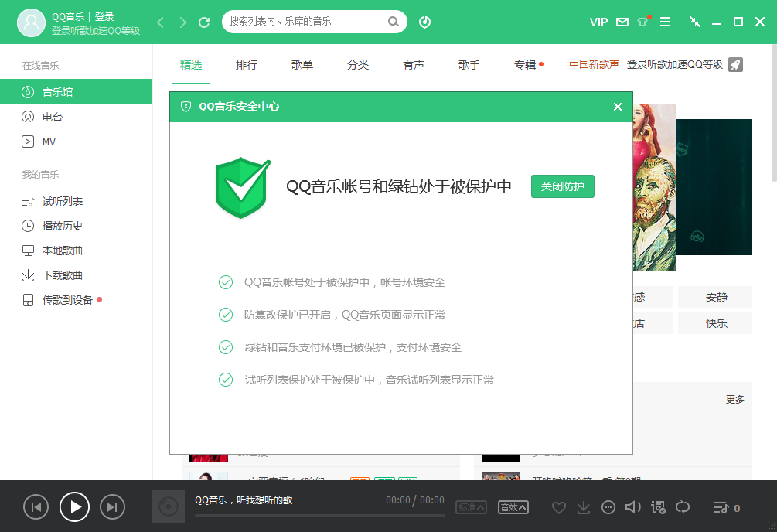Favorite the song with heart icon
This screenshot has height=532, width=777.
click(x=559, y=508)
